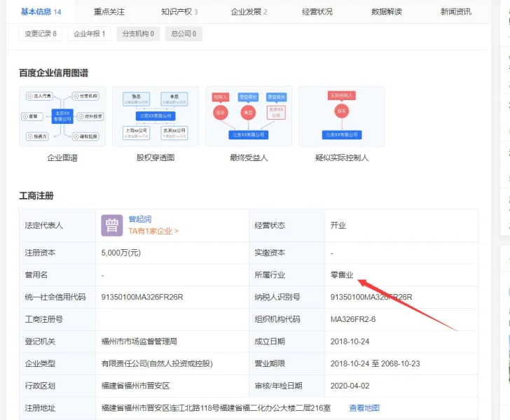Viewport: 510px width, 420px height.
Task: Open the 疑似实际控制人 diagram thumbnail
Action: (x=342, y=116)
